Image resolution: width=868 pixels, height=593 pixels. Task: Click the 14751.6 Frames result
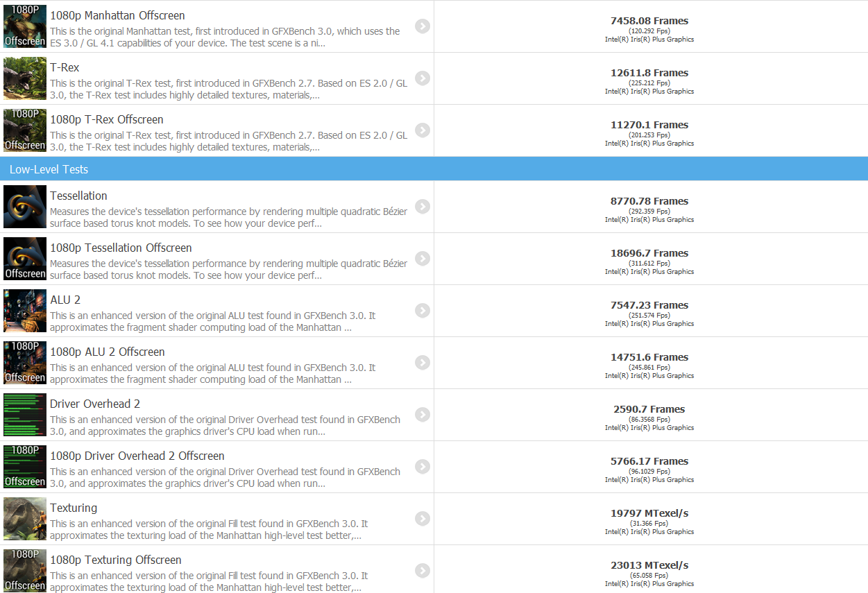click(649, 357)
